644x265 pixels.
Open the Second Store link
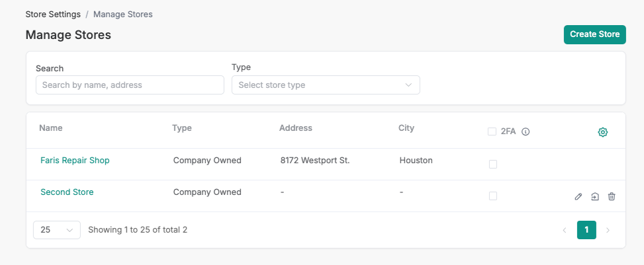(67, 192)
